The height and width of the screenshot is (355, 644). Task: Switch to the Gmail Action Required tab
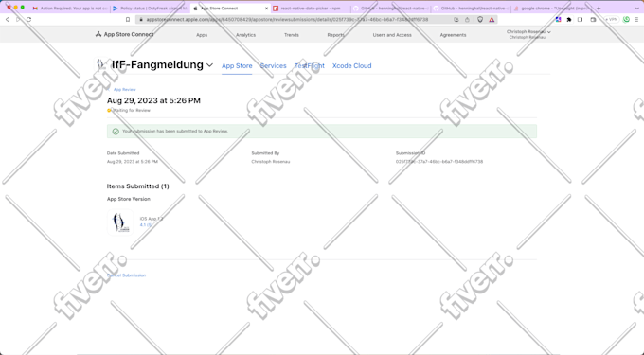coord(70,9)
